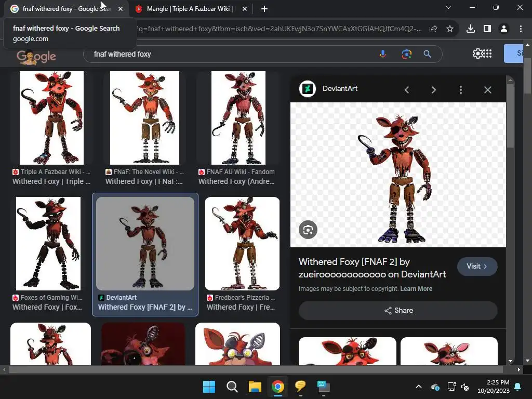532x399 pixels.
Task: Open the Windows Start menu
Action: point(209,387)
